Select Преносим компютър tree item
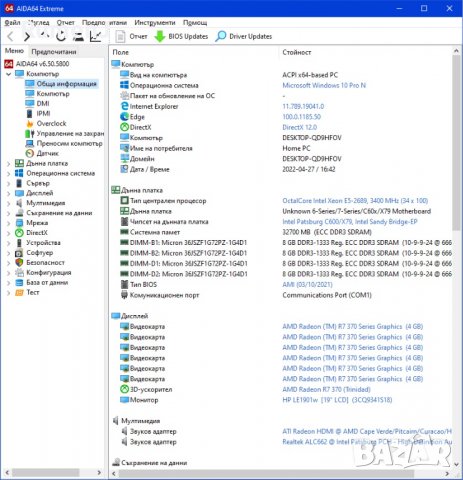Image resolution: width=463 pixels, height=480 pixels. pos(64,143)
